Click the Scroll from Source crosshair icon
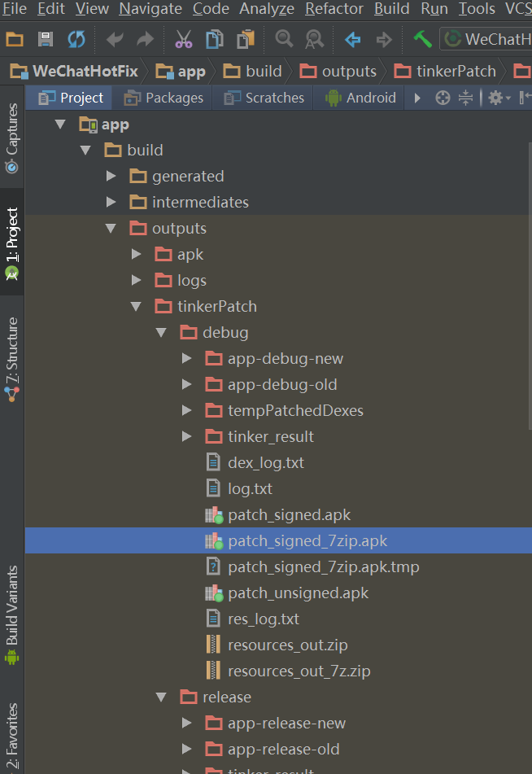The image size is (532, 774). (443, 98)
